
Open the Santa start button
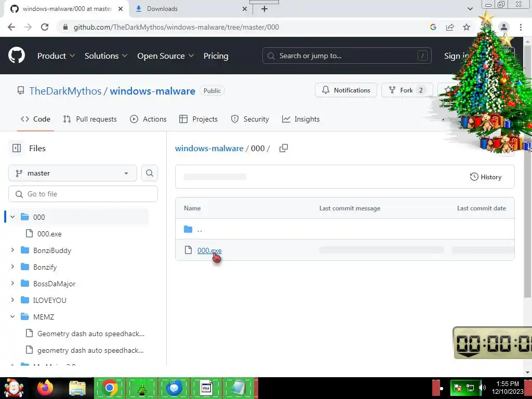(x=14, y=388)
